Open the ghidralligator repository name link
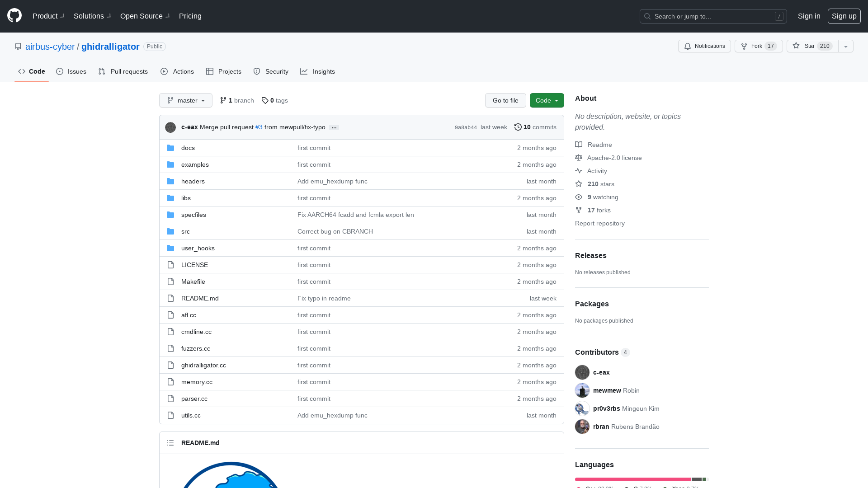This screenshot has height=488, width=868. [x=110, y=47]
